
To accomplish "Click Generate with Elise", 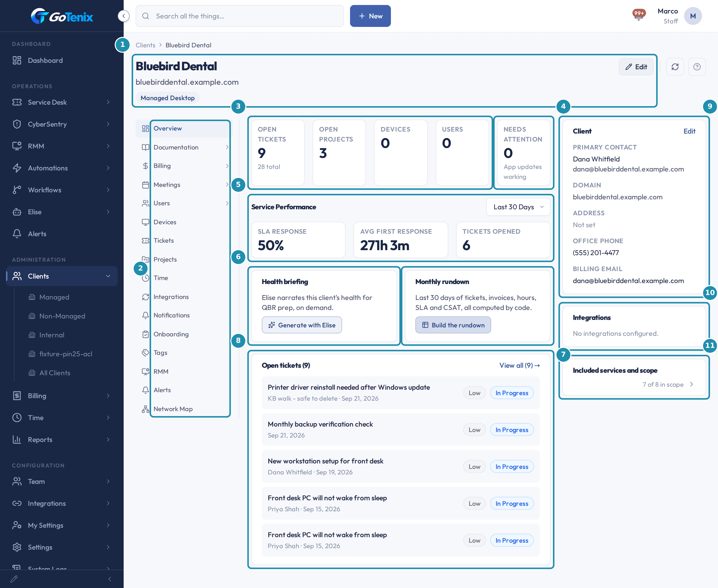I will [x=302, y=325].
